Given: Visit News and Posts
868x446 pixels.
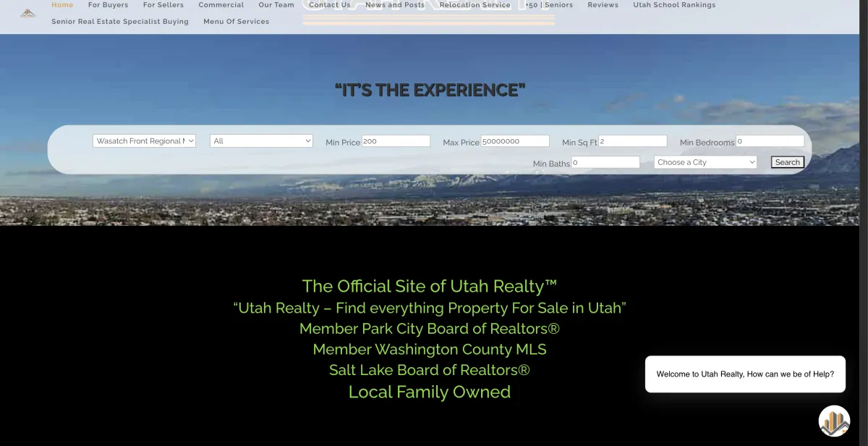Looking at the screenshot, I should (395, 4).
